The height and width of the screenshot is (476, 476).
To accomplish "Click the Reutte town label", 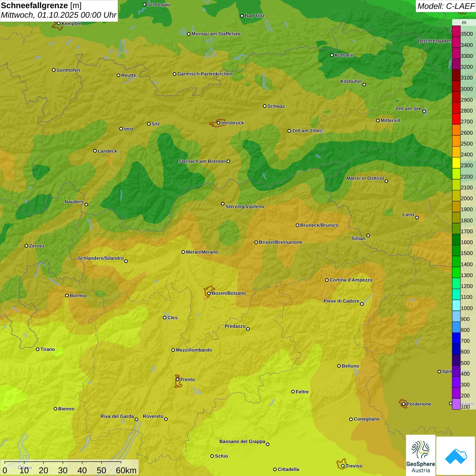I will 129,75.
